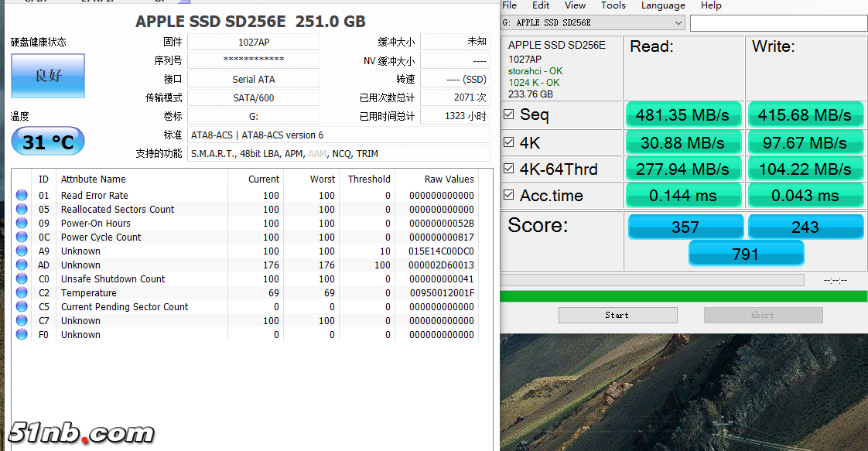This screenshot has height=451, width=868.
Task: Click the rotation rate ---- (SSD) field
Action: coord(455,79)
